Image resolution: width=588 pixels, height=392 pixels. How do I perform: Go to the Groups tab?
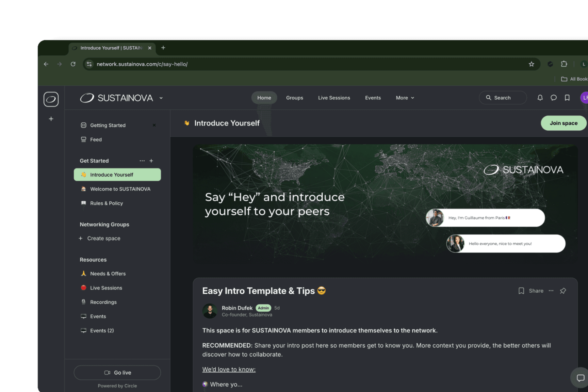point(295,98)
